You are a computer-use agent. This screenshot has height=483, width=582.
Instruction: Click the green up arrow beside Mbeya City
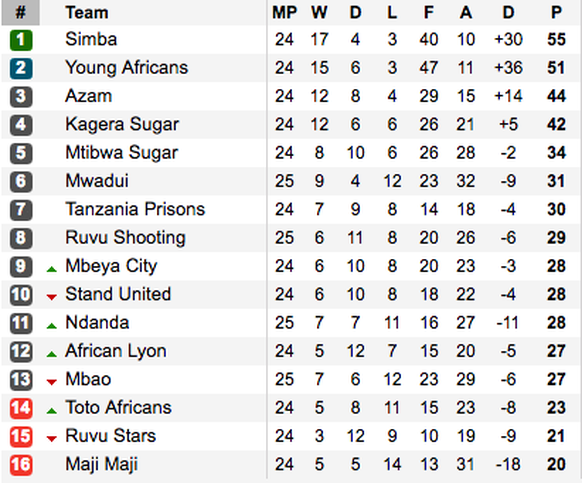click(x=52, y=269)
